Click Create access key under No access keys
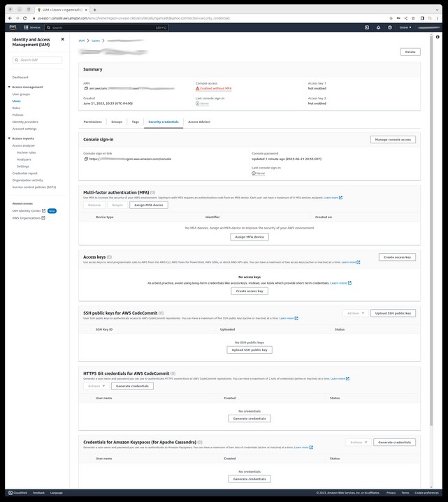The width and height of the screenshot is (448, 502). click(250, 291)
